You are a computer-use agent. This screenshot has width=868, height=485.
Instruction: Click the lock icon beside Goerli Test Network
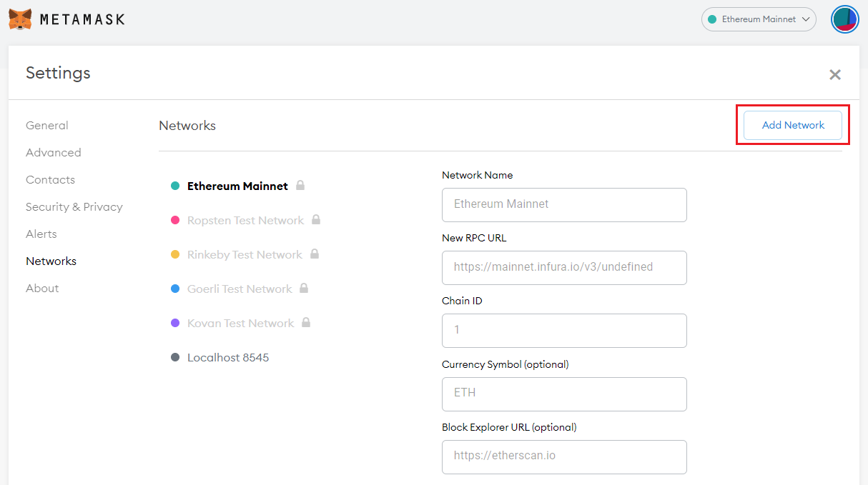point(304,288)
